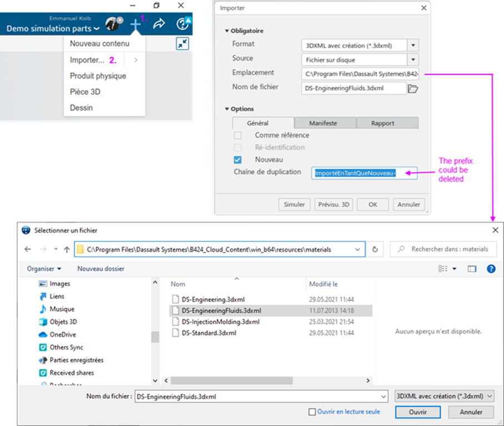The height and width of the screenshot is (426, 504).
Task: Click the share arrow icon in the top bar
Action: [x=159, y=23]
